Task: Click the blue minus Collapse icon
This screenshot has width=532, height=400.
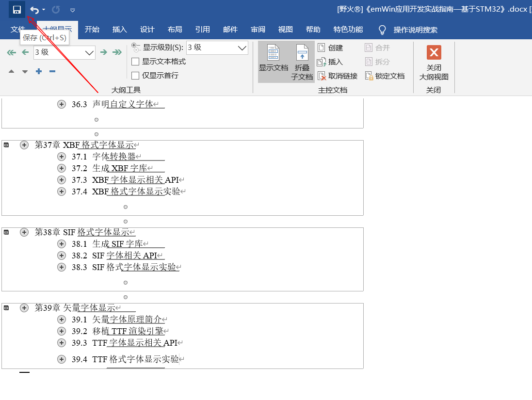Action: pyautogui.click(x=52, y=72)
